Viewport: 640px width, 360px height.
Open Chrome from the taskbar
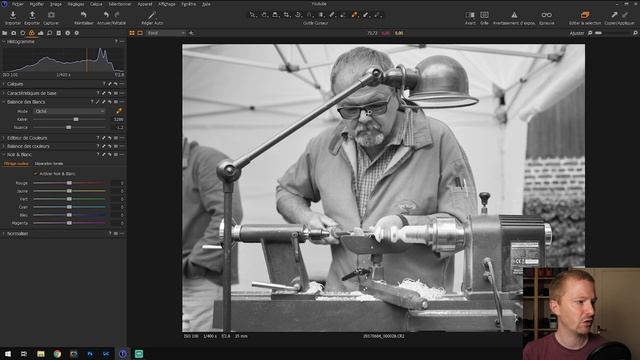tap(57, 354)
